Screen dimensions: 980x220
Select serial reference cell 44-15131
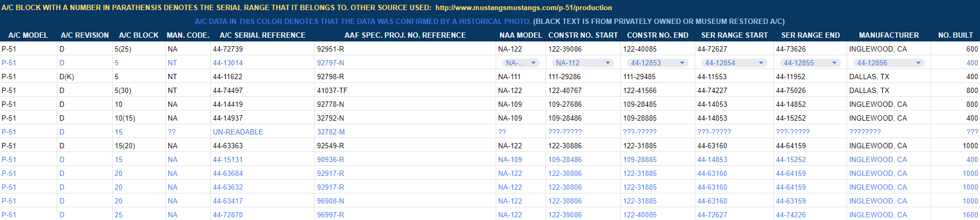(262, 159)
